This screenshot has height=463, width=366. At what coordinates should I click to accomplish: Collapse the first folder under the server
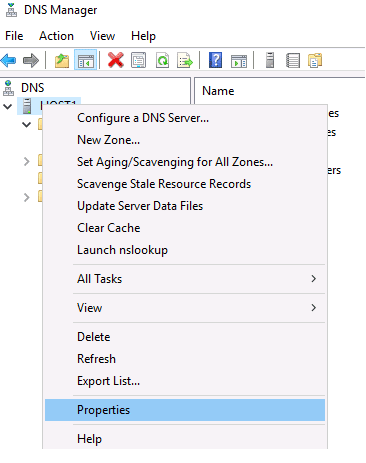click(x=27, y=125)
